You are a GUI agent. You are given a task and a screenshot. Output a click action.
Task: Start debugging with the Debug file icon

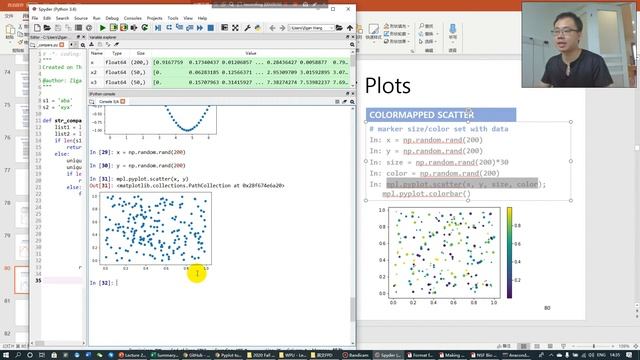tap(158, 28)
